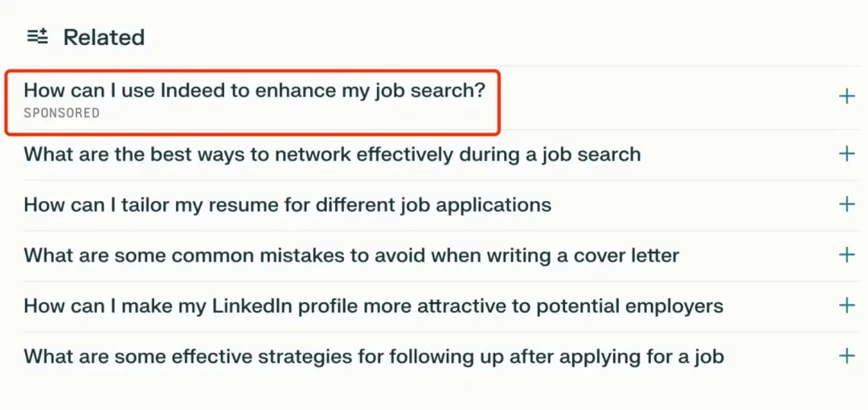Click the words "cover letter" in the mistakes question
This screenshot has height=410, width=868.
(x=627, y=256)
